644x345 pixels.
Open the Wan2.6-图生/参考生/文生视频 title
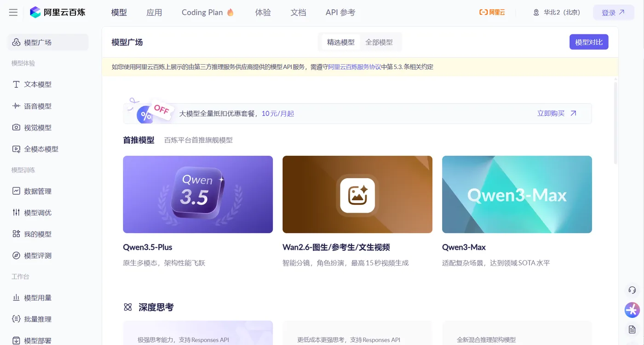tap(336, 247)
